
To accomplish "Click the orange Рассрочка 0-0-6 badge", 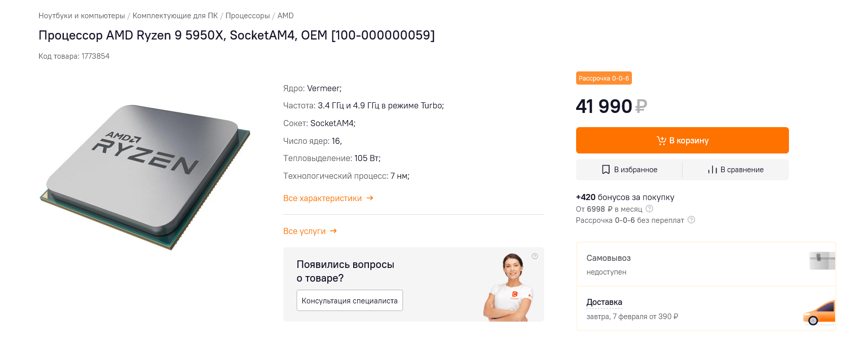I will pos(603,79).
